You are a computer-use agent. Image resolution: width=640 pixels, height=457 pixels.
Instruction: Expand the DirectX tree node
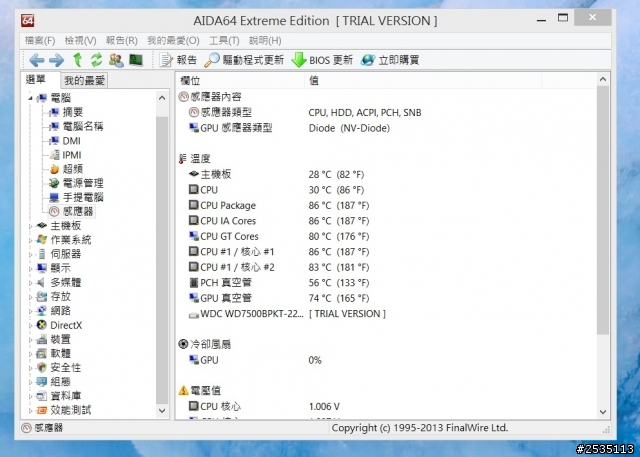(x=30, y=325)
